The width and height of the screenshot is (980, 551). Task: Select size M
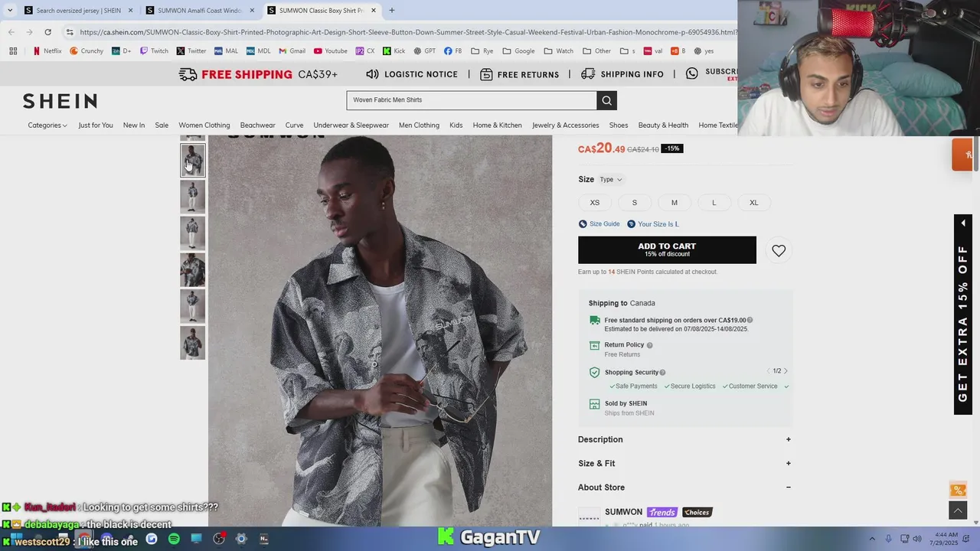[675, 203]
